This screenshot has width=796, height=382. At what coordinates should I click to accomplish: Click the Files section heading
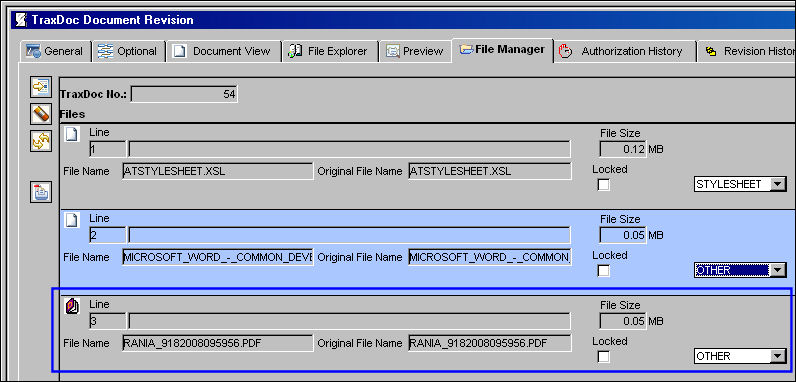(x=72, y=114)
